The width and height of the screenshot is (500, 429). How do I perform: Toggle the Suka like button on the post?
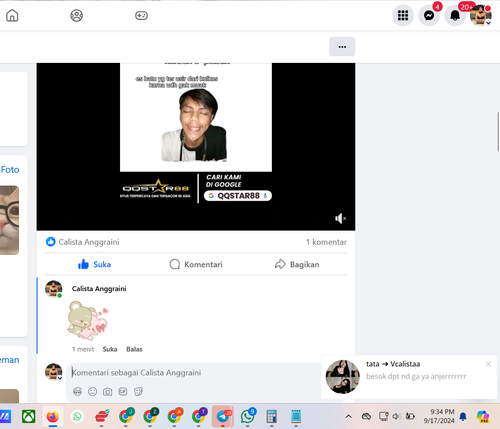(94, 264)
